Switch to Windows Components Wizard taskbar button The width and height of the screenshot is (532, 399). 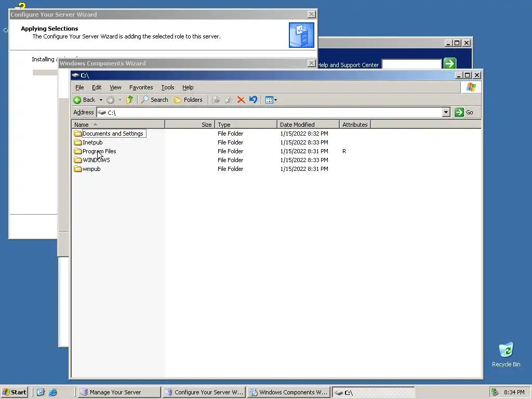point(289,392)
